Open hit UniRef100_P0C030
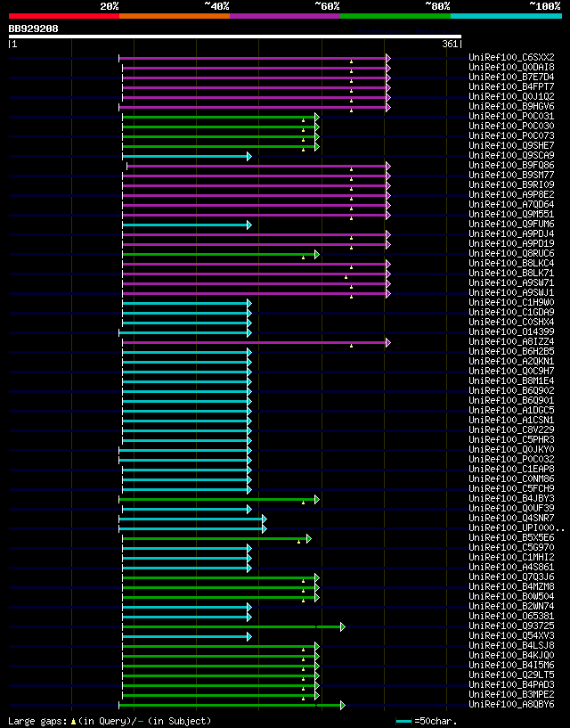This screenshot has height=728, width=570. (x=511, y=127)
